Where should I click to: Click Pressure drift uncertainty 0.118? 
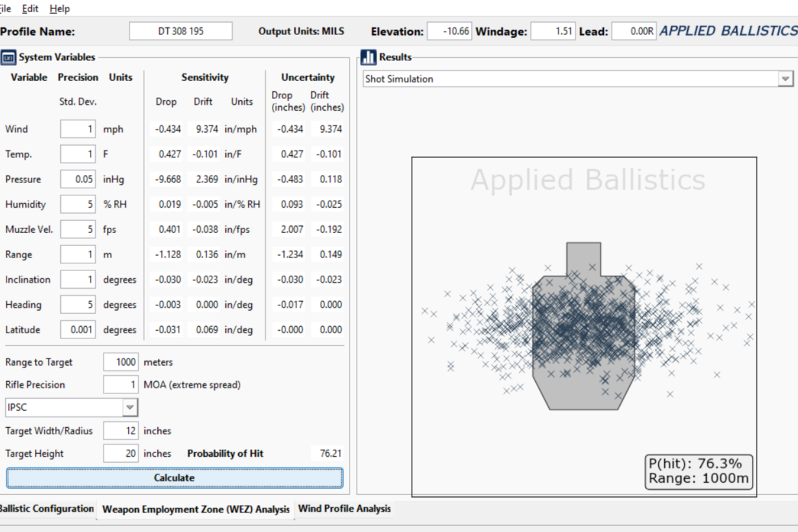[331, 179]
